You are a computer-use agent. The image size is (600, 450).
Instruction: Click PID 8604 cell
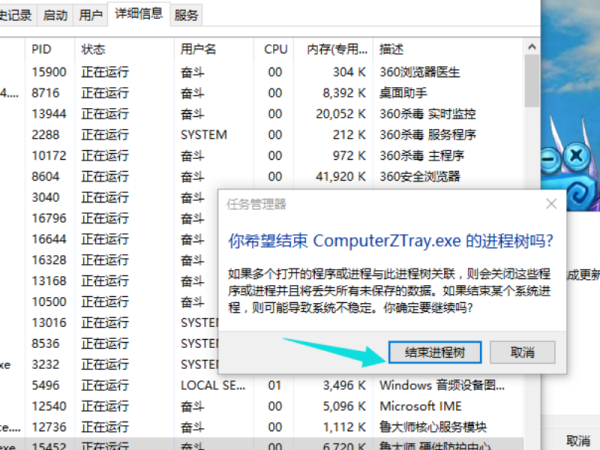coord(46,176)
